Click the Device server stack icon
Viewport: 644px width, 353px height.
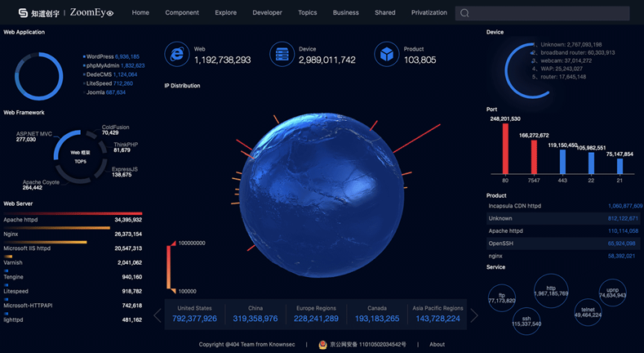[x=282, y=54]
